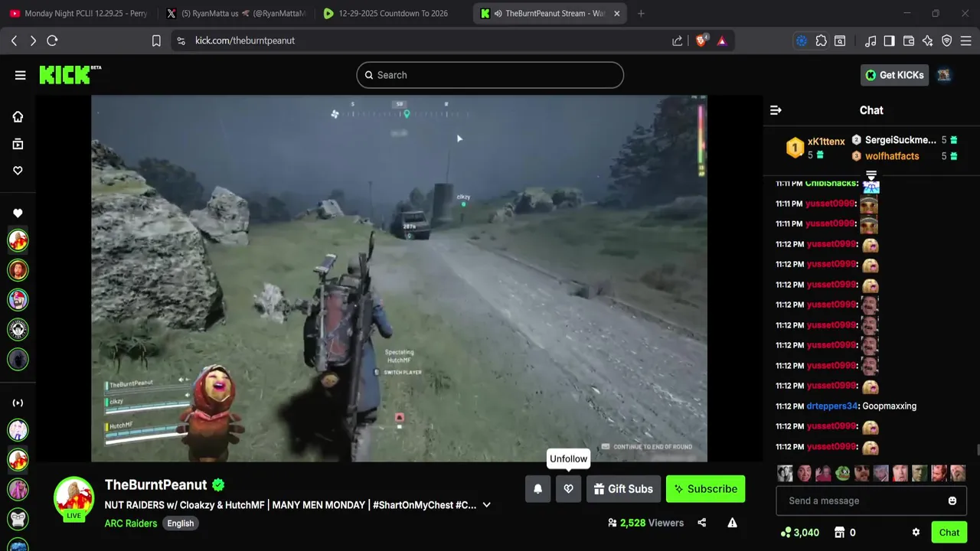Click the stream video player
The image size is (980, 551).
[x=399, y=279]
